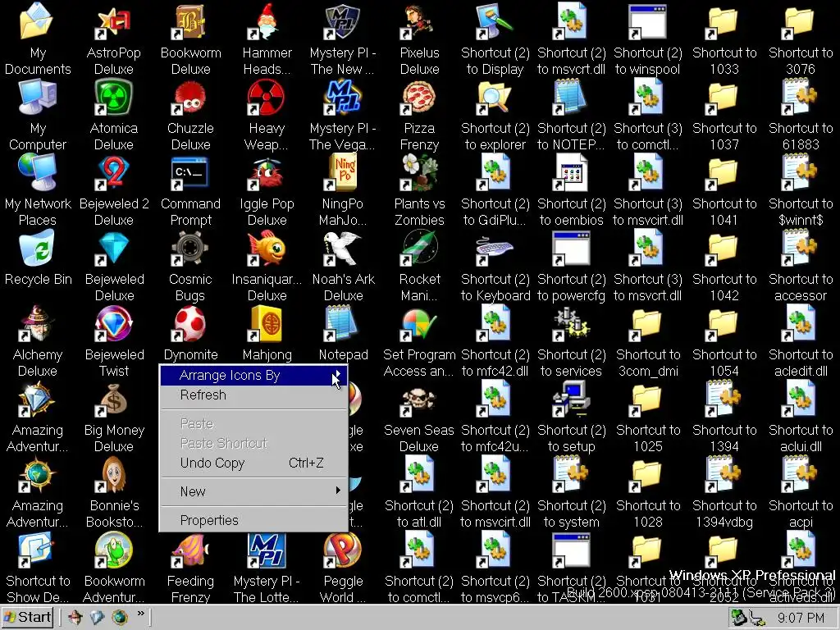Click Shortcut (2) to services icon
The image size is (840, 630).
[x=572, y=323]
